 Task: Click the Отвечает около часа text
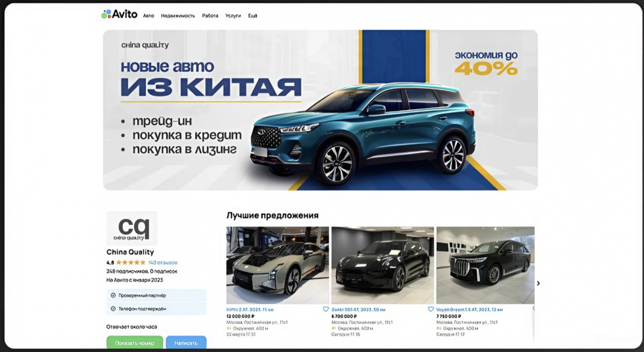click(x=132, y=327)
